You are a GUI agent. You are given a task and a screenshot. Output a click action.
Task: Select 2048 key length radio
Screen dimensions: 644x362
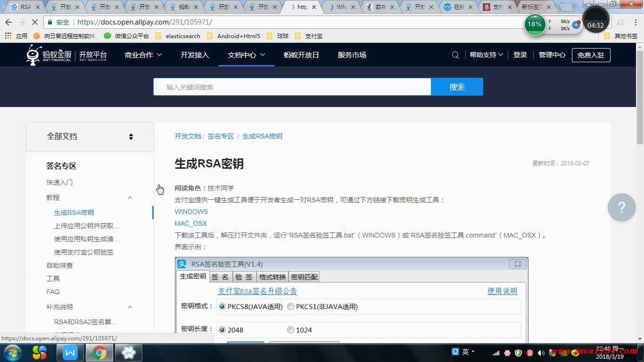pos(222,330)
